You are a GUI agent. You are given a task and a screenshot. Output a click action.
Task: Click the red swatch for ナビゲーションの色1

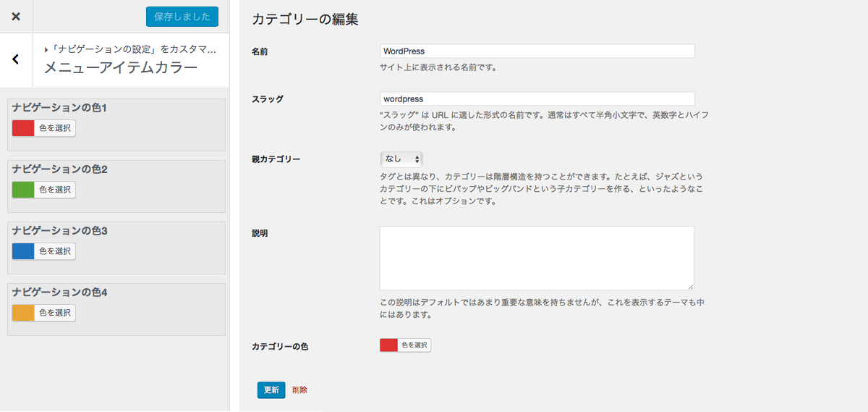pyautogui.click(x=23, y=128)
